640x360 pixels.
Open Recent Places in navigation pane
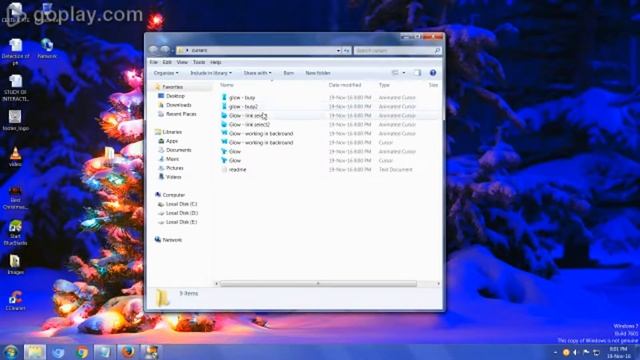pyautogui.click(x=181, y=114)
